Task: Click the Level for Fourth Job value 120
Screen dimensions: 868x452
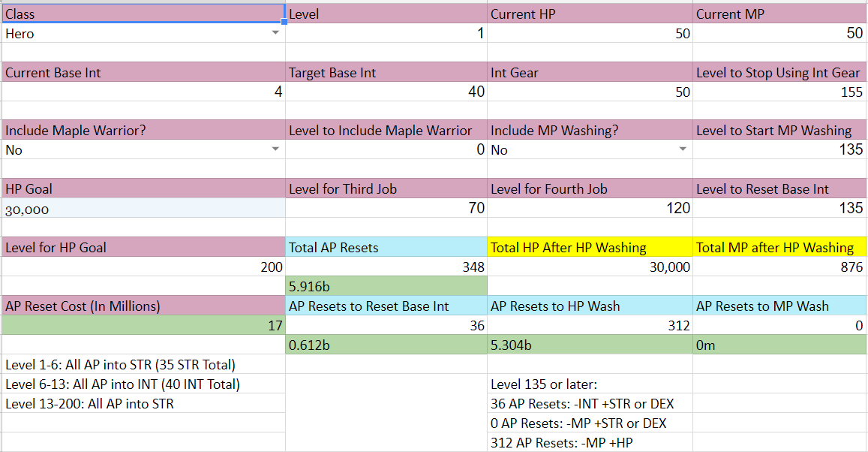Action: [x=590, y=208]
